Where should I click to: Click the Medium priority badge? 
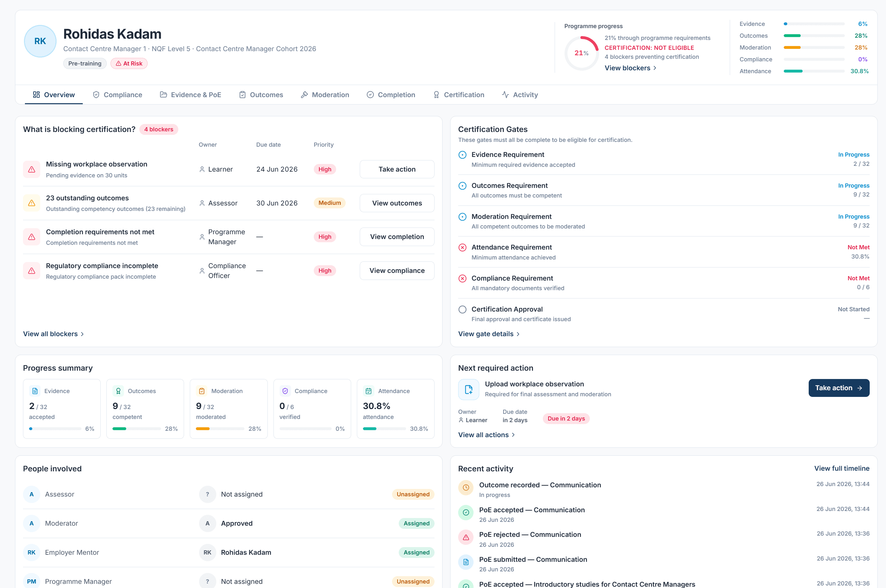329,203
